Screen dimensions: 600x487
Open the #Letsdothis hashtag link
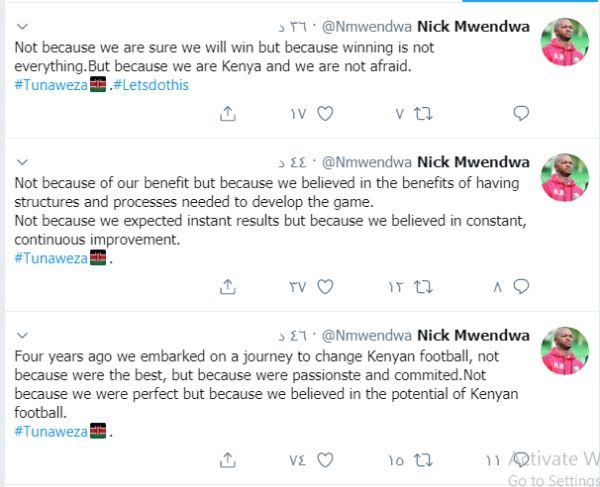(x=152, y=85)
